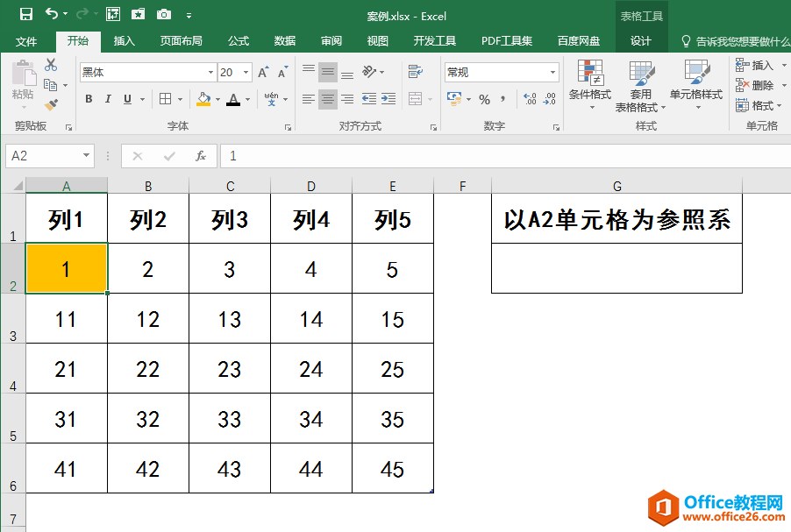Select the 以A2单元格为参照系 cell
Screen dimensions: 791x532
[x=616, y=219]
